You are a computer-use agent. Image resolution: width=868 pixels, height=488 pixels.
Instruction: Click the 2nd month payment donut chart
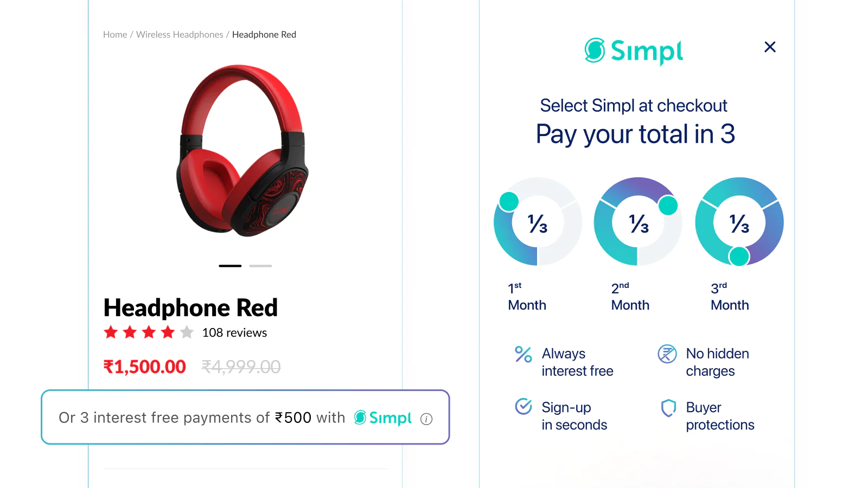pyautogui.click(x=638, y=222)
